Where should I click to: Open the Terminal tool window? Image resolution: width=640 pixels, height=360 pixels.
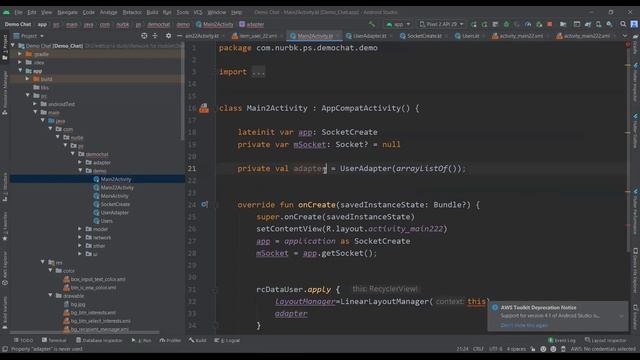coord(54,340)
